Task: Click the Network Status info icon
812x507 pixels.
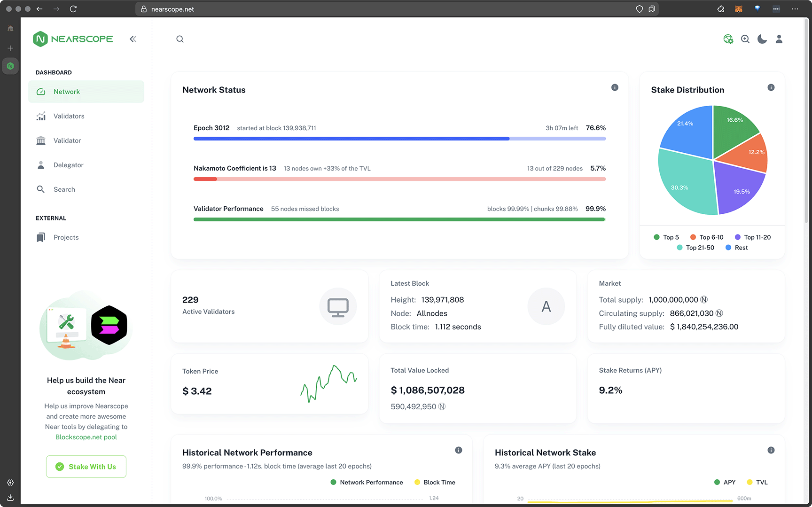Action: click(x=615, y=87)
